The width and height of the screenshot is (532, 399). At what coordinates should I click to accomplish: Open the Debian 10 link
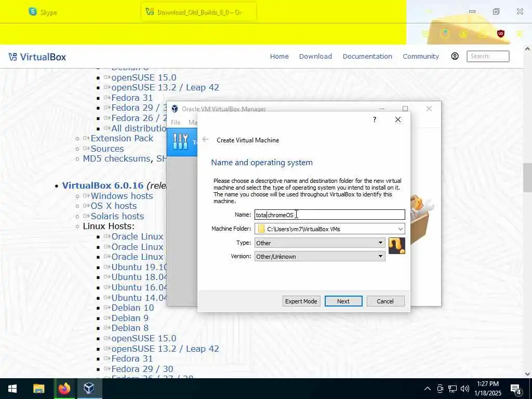tap(132, 308)
